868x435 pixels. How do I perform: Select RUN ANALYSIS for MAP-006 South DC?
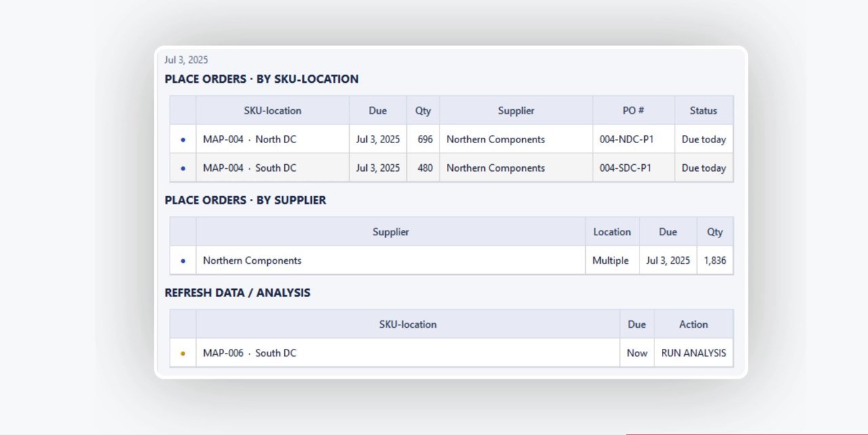693,353
